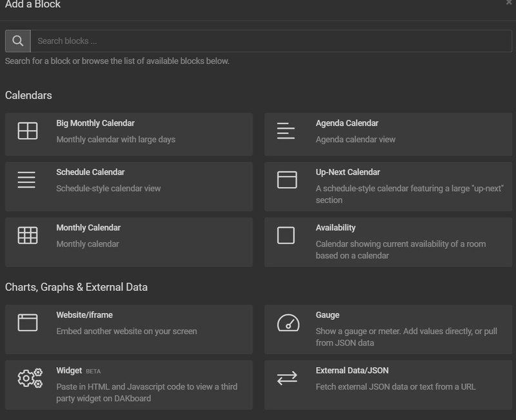The height and width of the screenshot is (420, 516).
Task: Click 'Embed another website on your screen' description
Action: [x=126, y=331]
